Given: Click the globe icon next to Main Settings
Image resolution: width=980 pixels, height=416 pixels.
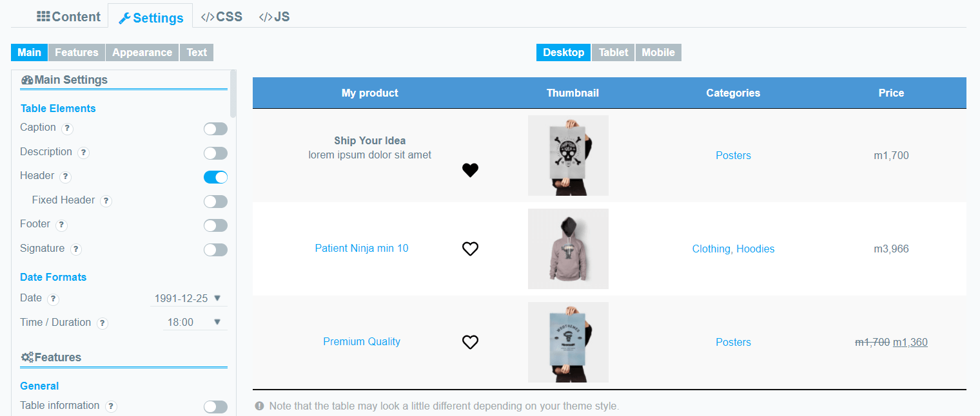Looking at the screenshot, I should (26, 79).
